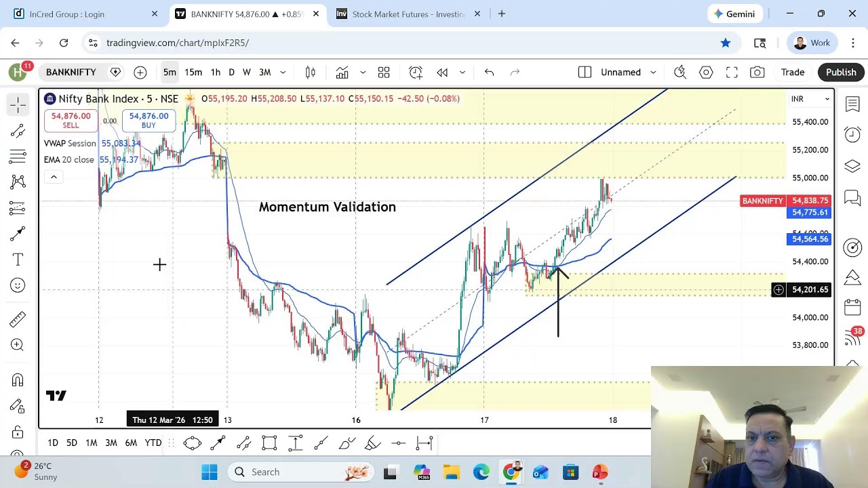The height and width of the screenshot is (488, 868).
Task: Set chart range to 5D
Action: (72, 443)
